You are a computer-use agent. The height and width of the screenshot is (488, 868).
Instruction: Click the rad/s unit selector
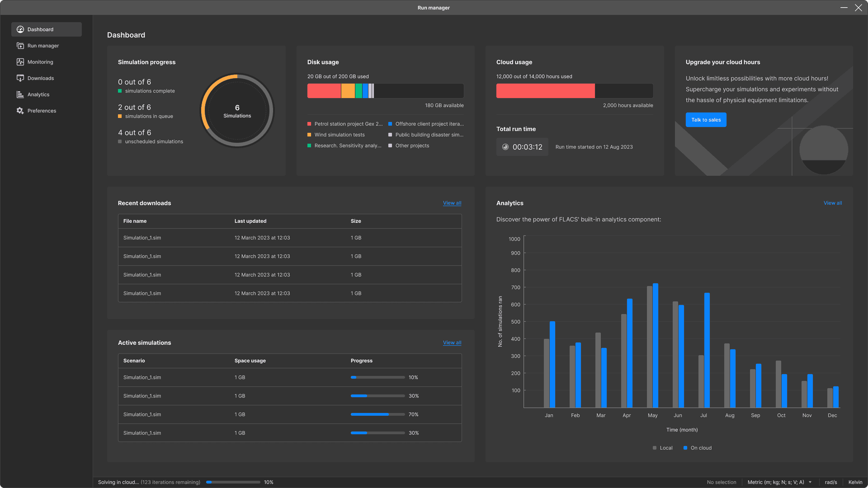pyautogui.click(x=831, y=482)
